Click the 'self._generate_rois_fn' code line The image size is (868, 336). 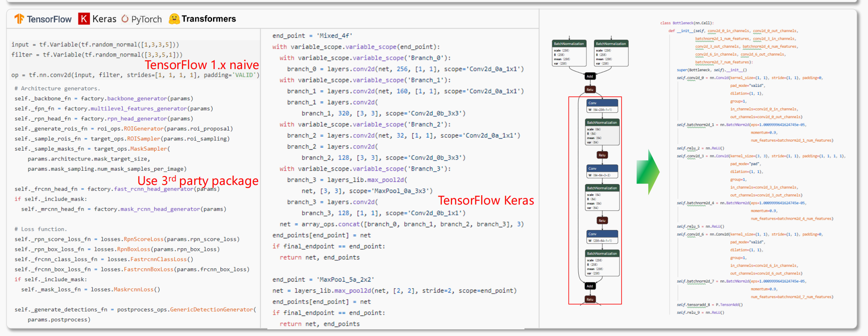[124, 129]
